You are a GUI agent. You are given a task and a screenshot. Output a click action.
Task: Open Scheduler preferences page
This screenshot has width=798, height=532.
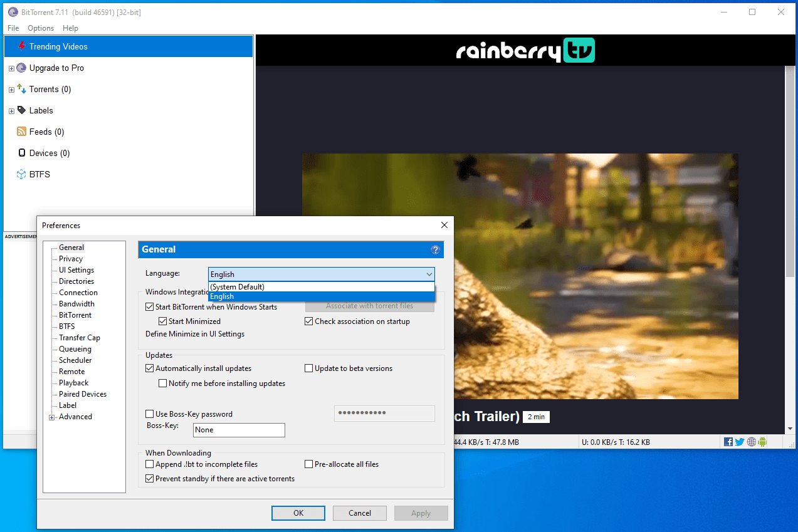[x=75, y=360]
